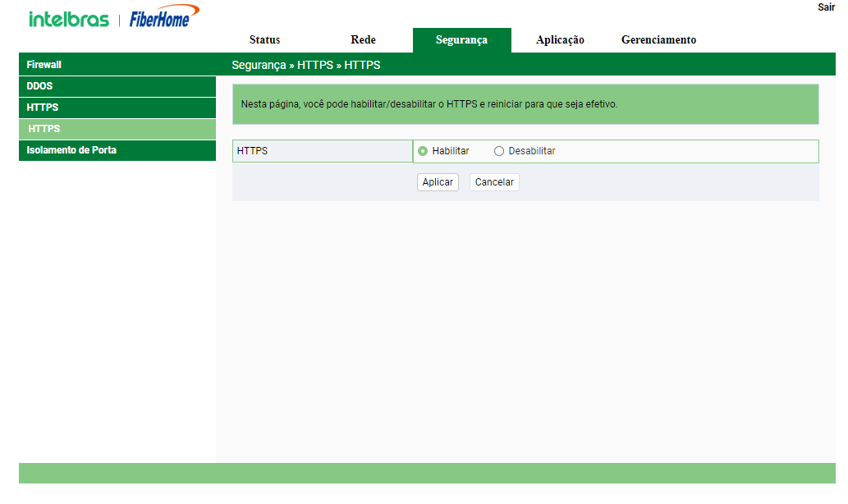The height and width of the screenshot is (504, 848).
Task: Open DDOS in the sidebar
Action: pyautogui.click(x=117, y=86)
